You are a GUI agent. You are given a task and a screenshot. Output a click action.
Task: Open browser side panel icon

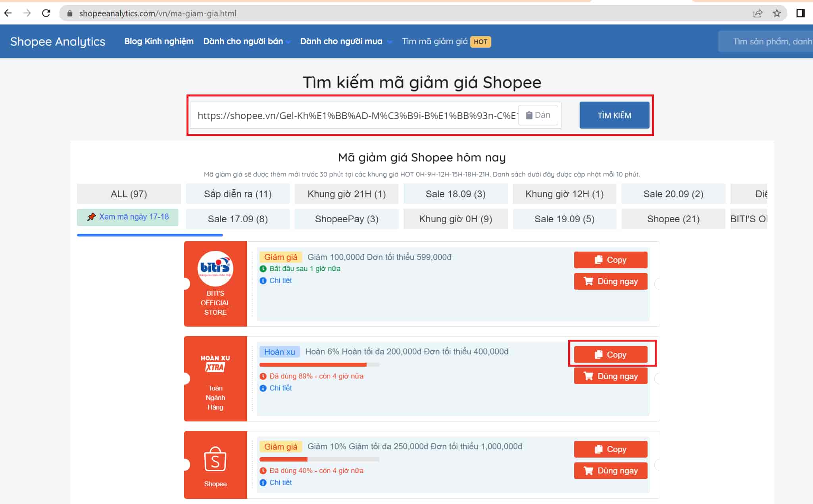click(x=800, y=13)
